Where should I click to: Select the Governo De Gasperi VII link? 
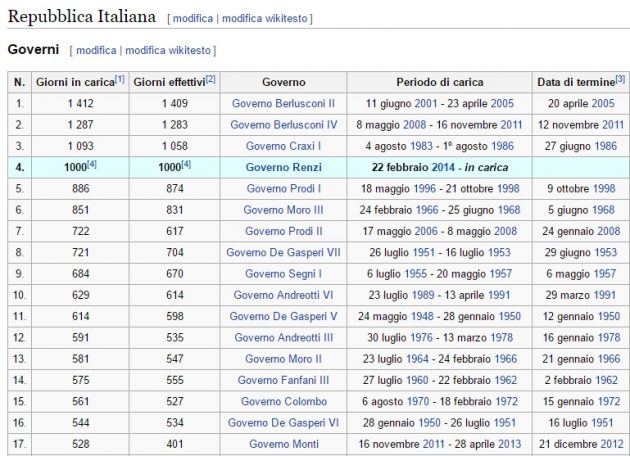point(283,252)
